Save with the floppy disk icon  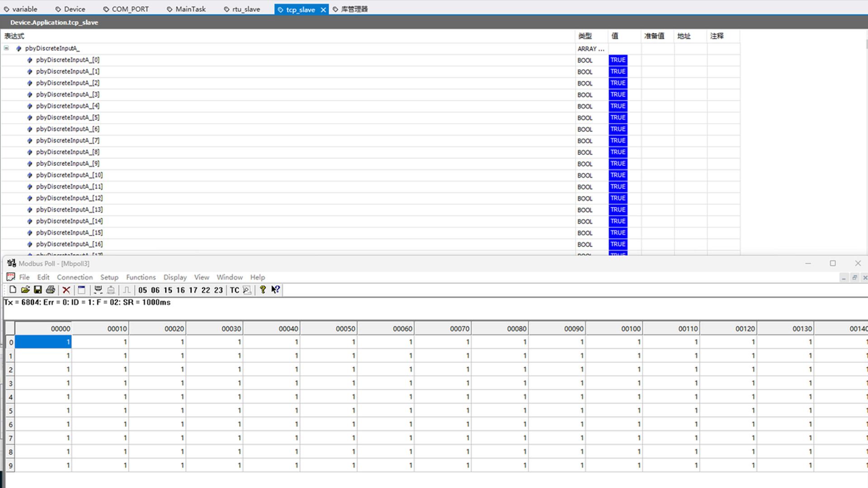point(38,290)
